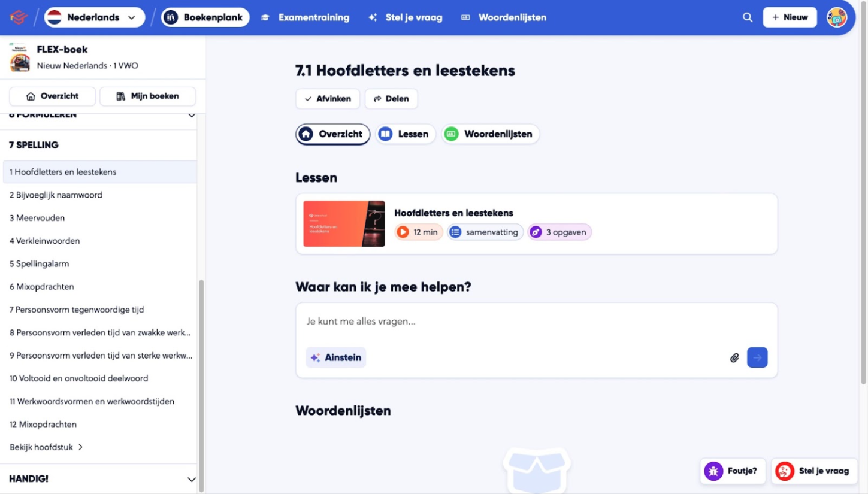Switch to the Lessen tab
Image resolution: width=868 pixels, height=494 pixels.
click(x=406, y=134)
